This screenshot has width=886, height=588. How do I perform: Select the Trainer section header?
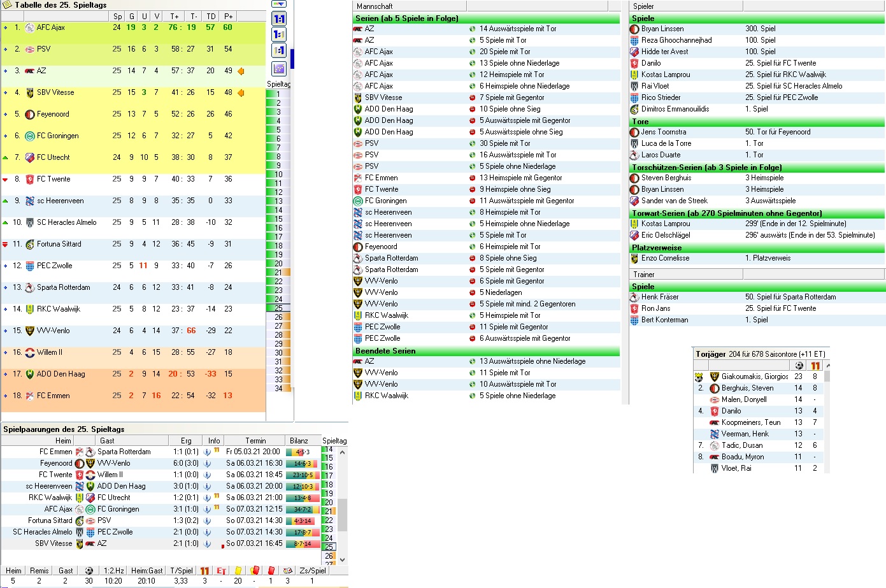click(x=686, y=275)
